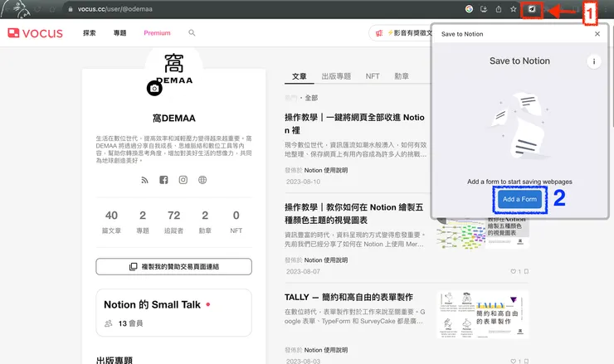Click the share icon in address bar

coord(499,9)
